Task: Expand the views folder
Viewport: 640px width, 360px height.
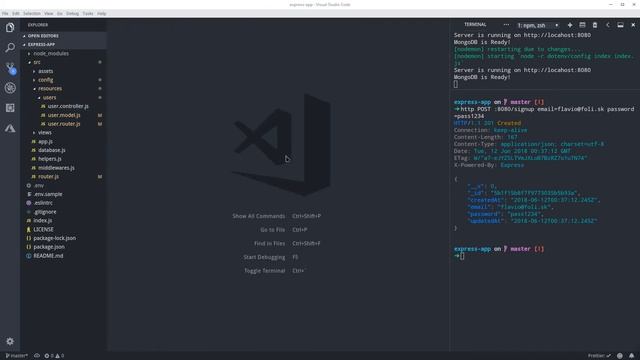Action: click(x=63, y=133)
